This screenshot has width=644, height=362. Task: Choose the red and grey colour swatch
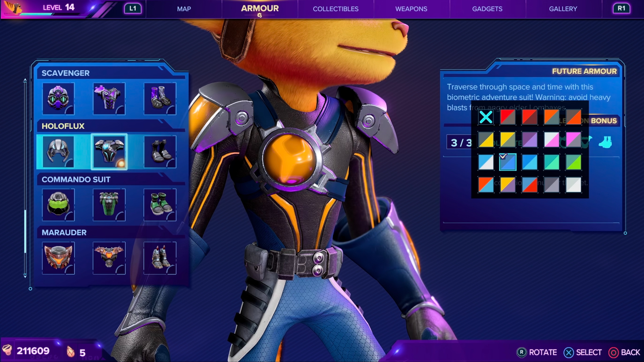[507, 117]
